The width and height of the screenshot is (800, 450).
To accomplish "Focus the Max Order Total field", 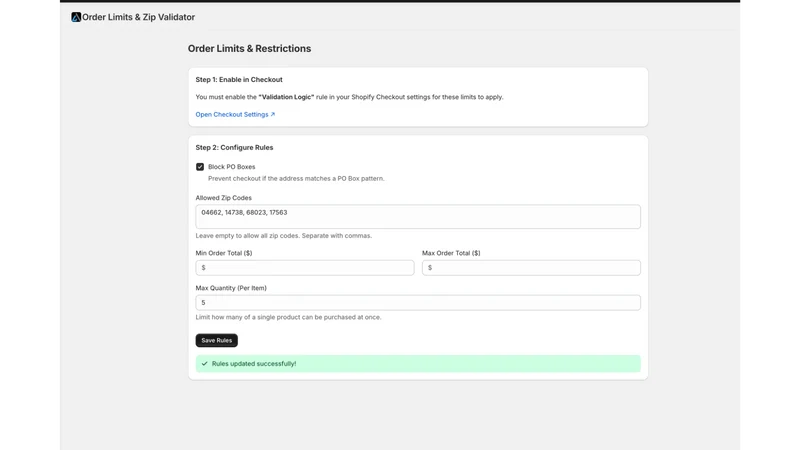I will [531, 268].
